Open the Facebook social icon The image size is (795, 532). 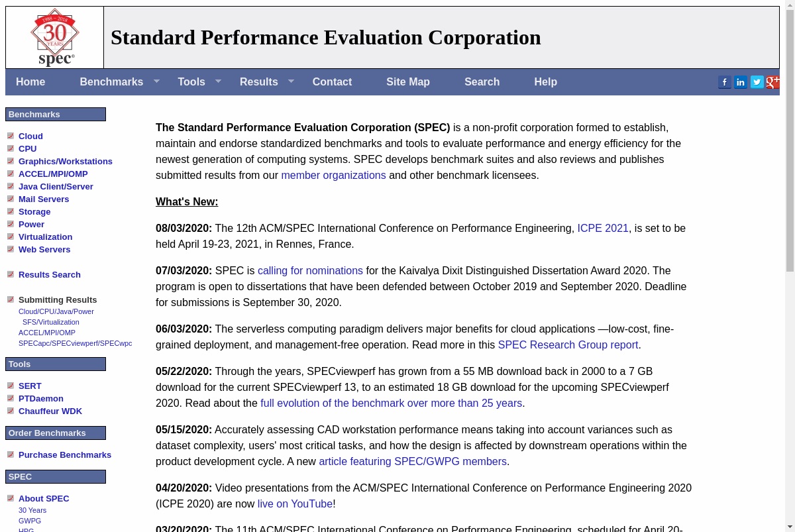coord(725,82)
